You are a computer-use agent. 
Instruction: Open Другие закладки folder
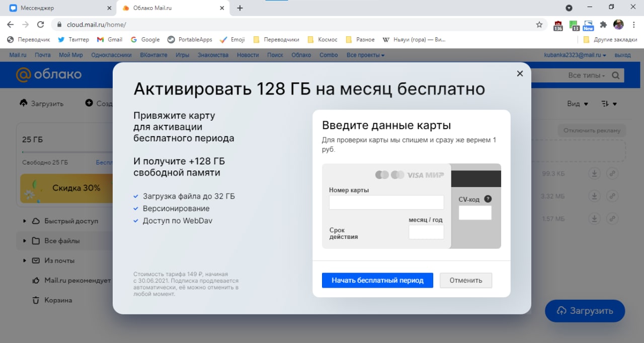[x=609, y=39]
